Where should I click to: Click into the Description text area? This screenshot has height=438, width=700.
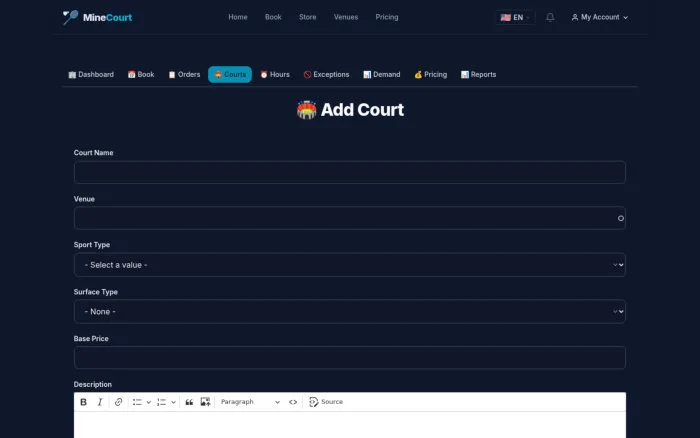pos(350,425)
